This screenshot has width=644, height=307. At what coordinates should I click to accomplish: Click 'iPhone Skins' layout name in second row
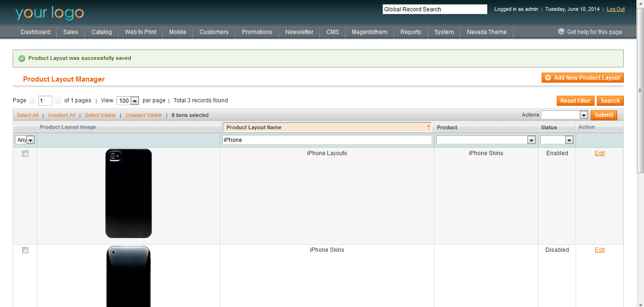pos(327,250)
